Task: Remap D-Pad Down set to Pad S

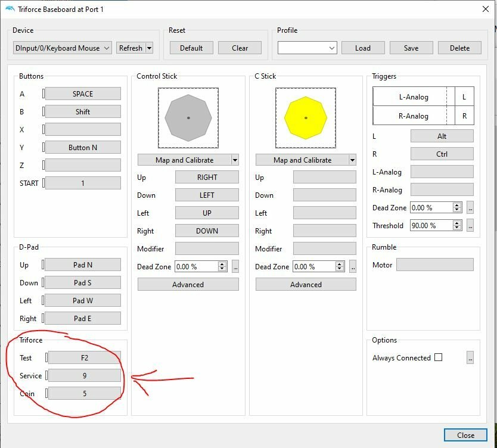Action: [x=83, y=282]
